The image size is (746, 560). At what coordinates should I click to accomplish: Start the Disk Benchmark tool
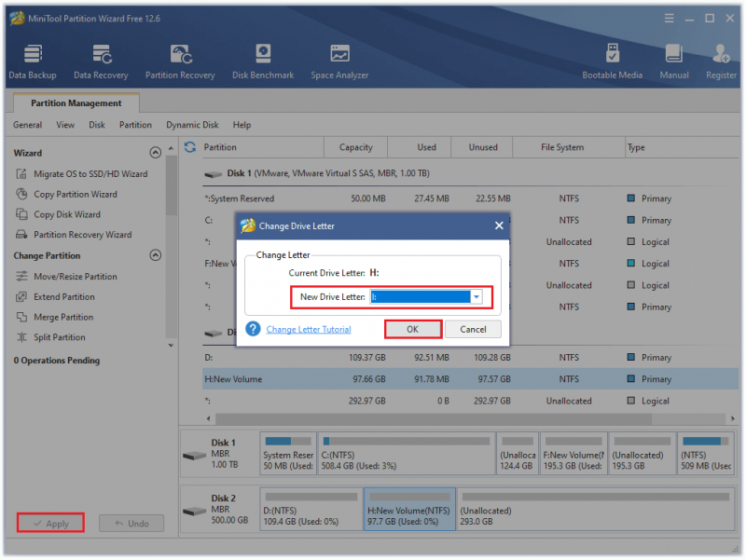(x=263, y=61)
